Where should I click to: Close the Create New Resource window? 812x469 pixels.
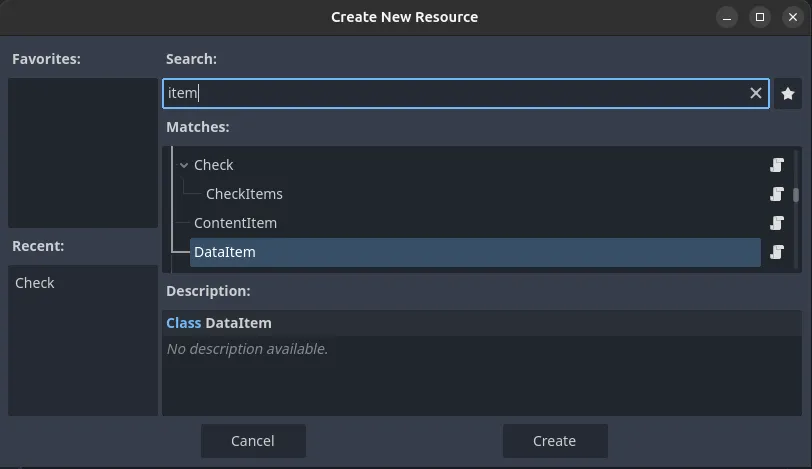(793, 18)
